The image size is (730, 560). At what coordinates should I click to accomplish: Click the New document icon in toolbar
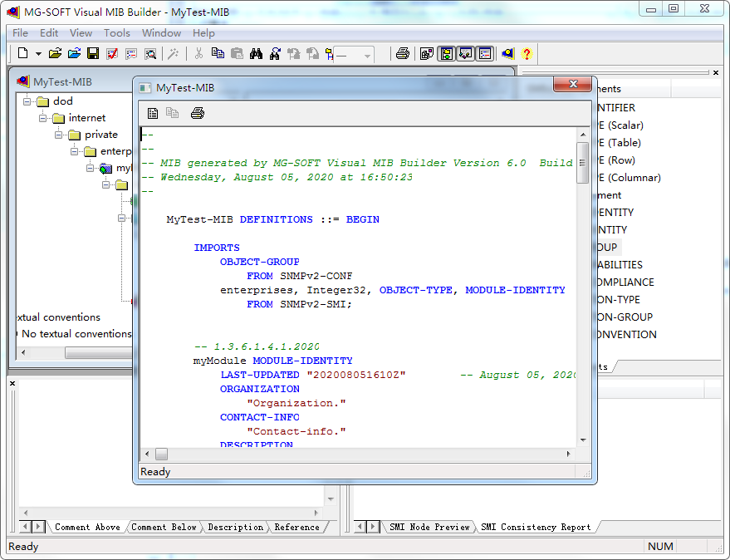tap(22, 54)
